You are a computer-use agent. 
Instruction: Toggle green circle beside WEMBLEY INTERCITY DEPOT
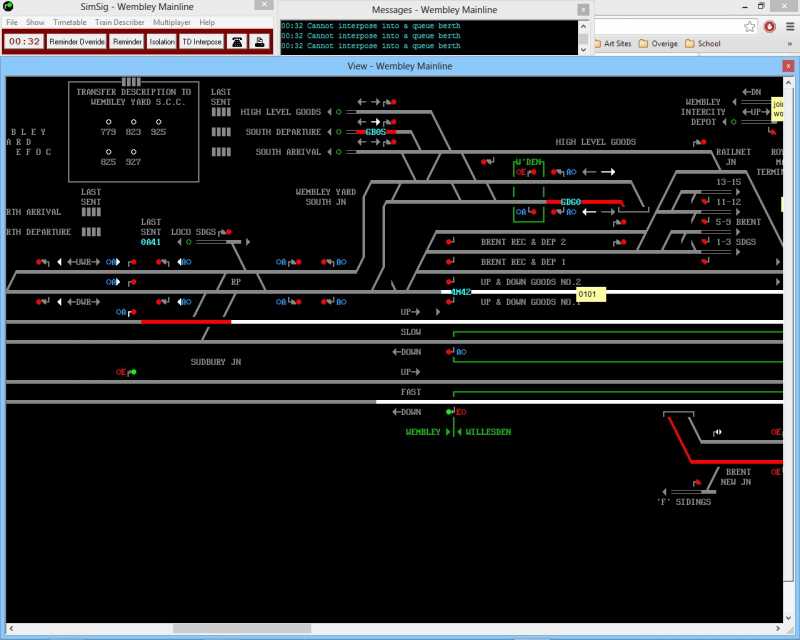coord(733,122)
